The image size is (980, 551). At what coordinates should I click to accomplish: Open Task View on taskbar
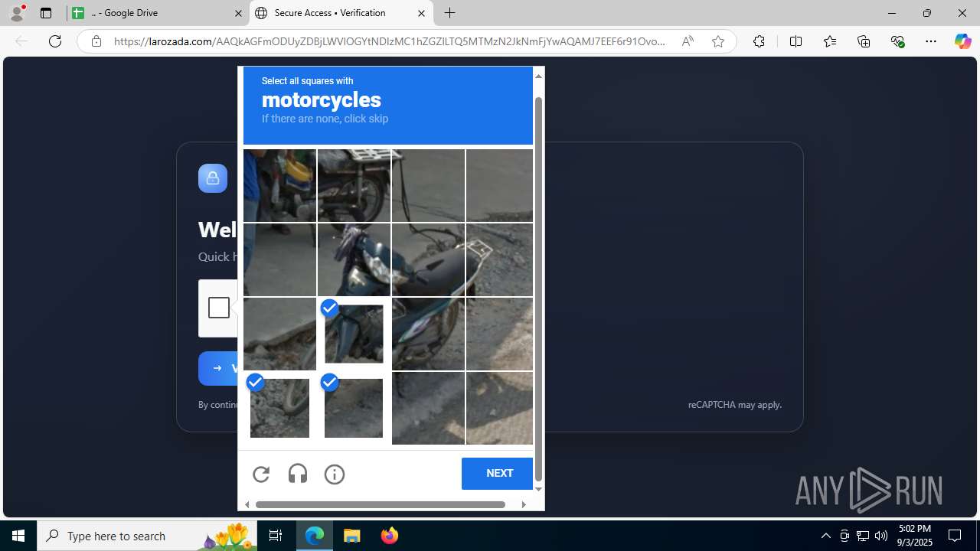pyautogui.click(x=276, y=536)
